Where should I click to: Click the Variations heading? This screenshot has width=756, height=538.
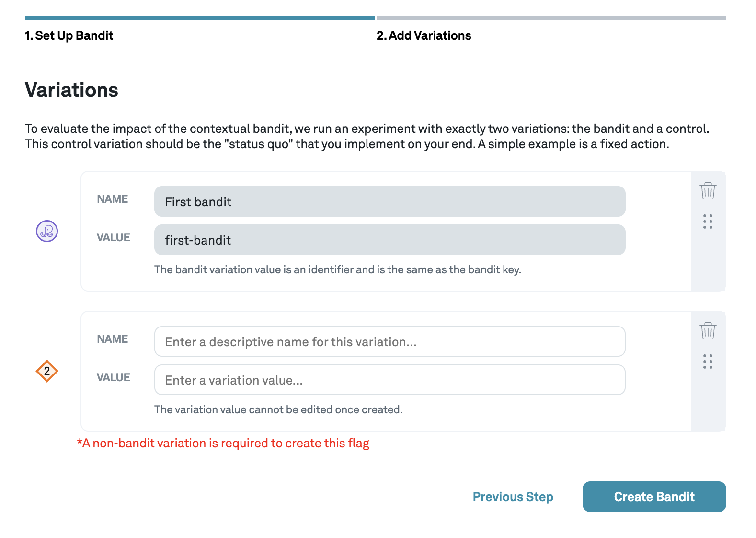tap(71, 90)
